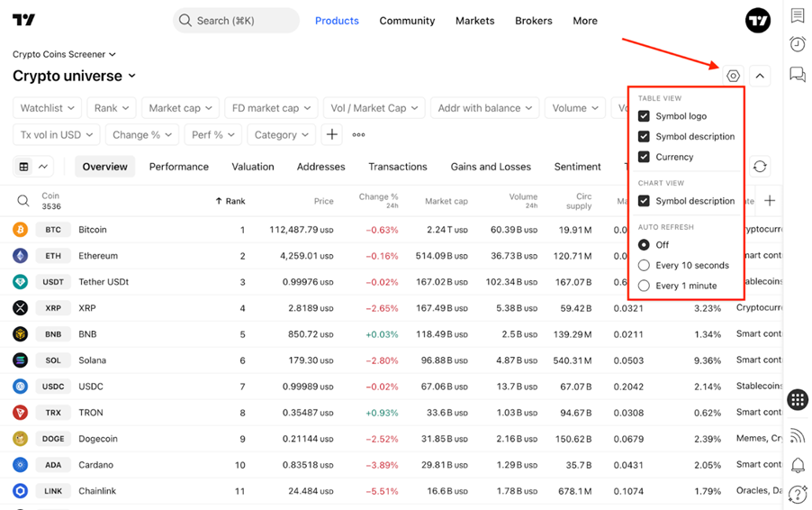The height and width of the screenshot is (510, 812).
Task: Click the Bitcoin coin logo
Action: (20, 230)
